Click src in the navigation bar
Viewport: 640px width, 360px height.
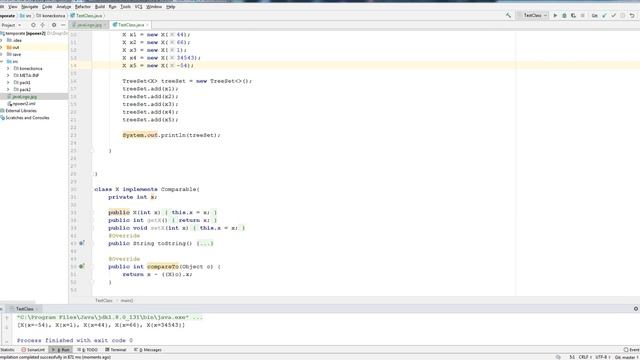(25, 16)
